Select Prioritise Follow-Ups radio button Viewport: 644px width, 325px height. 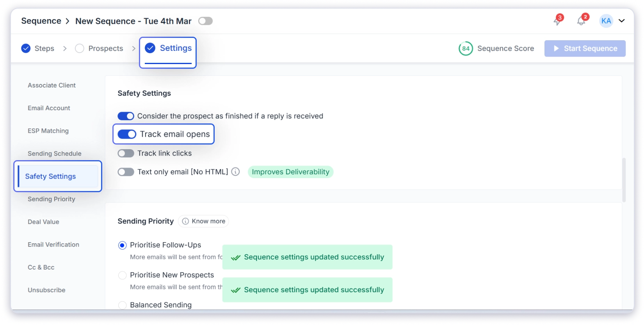122,245
